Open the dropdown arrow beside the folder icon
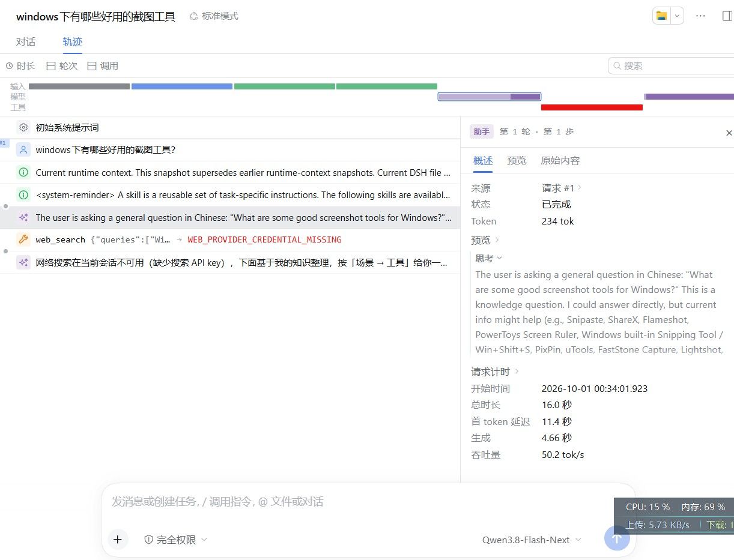The image size is (734, 560). click(x=678, y=16)
